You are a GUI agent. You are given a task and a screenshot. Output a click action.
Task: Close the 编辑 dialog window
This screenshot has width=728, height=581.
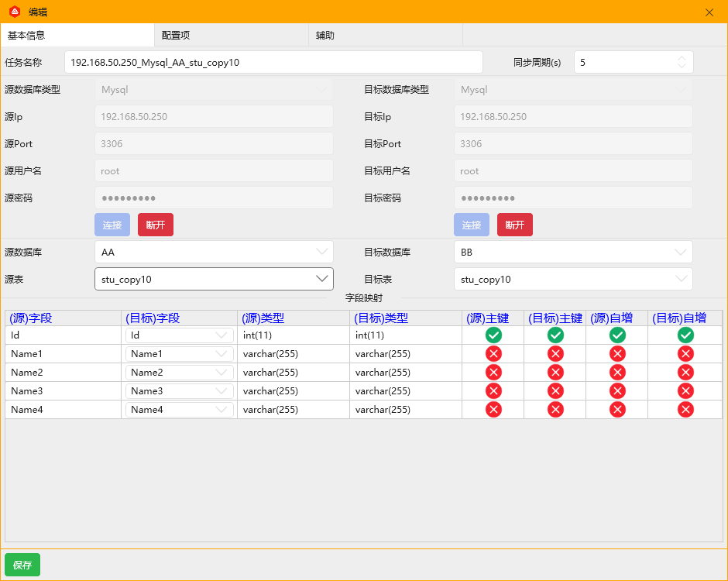pos(709,12)
